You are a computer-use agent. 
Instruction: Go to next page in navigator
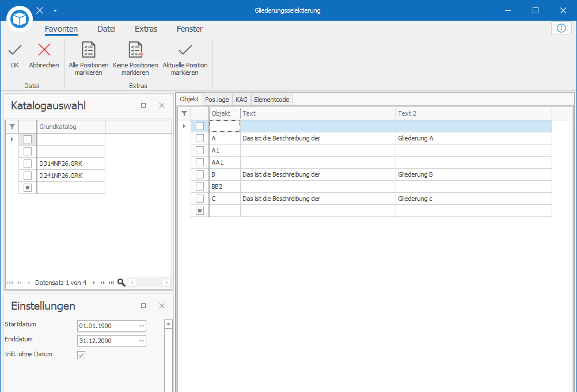(103, 283)
